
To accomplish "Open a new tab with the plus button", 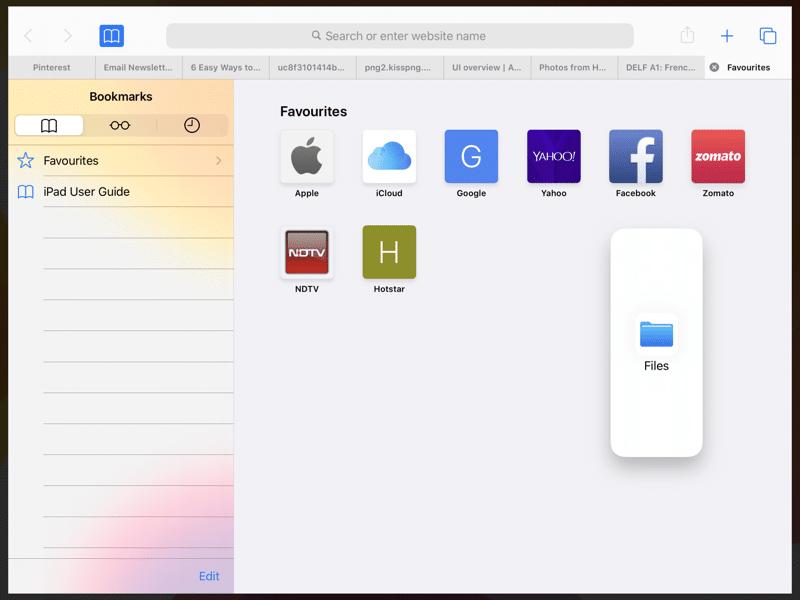I will [x=727, y=34].
